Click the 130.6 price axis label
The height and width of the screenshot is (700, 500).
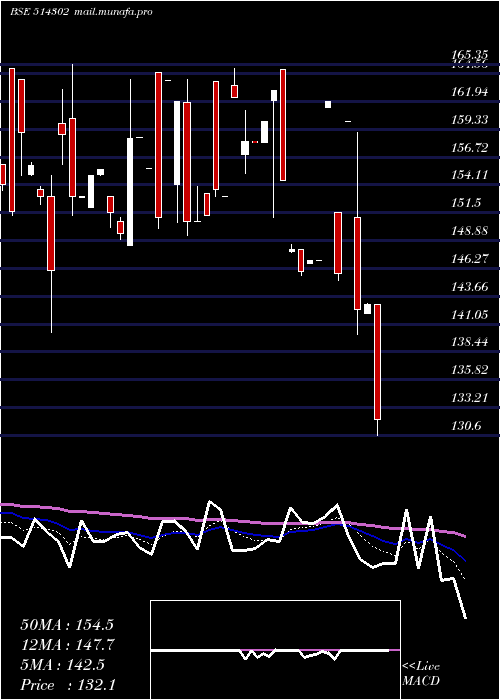click(x=467, y=426)
